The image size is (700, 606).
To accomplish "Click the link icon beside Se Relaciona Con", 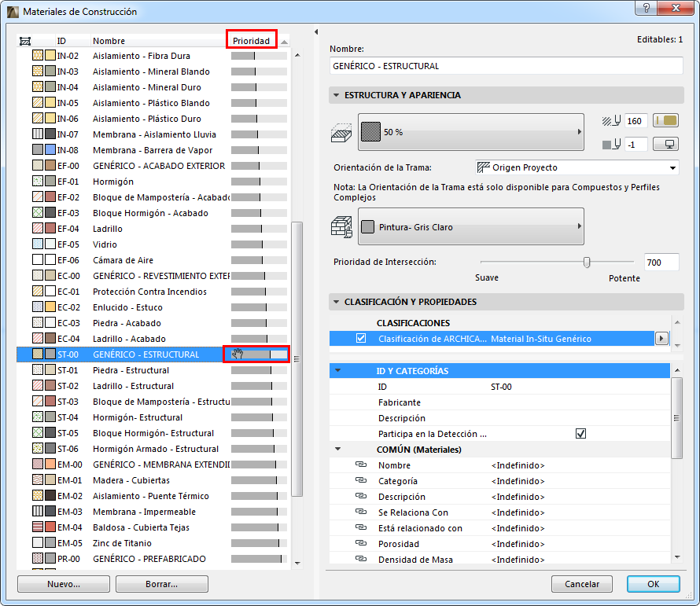I will [x=361, y=512].
